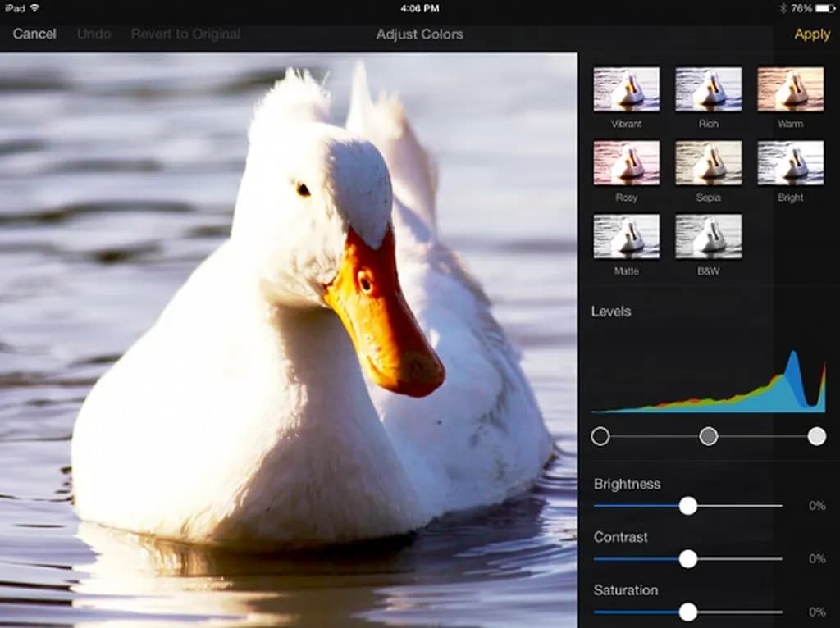Viewport: 840px width, 628px height.
Task: Tap the battery icon in status bar
Action: [824, 8]
